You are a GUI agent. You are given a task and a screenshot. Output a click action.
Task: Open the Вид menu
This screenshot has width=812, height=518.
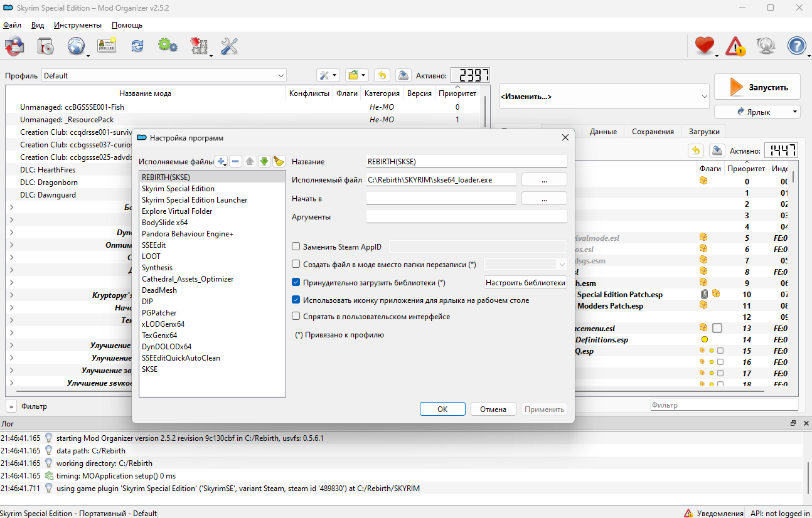tap(38, 25)
